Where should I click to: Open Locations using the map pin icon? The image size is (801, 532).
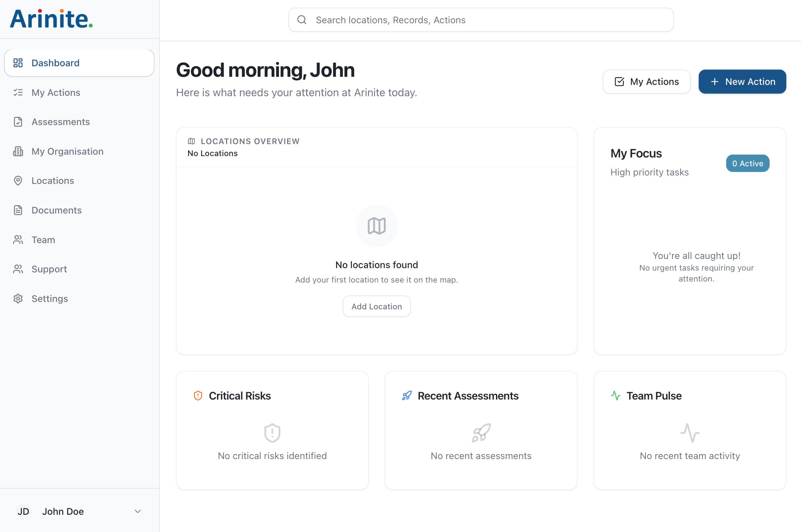(x=18, y=181)
